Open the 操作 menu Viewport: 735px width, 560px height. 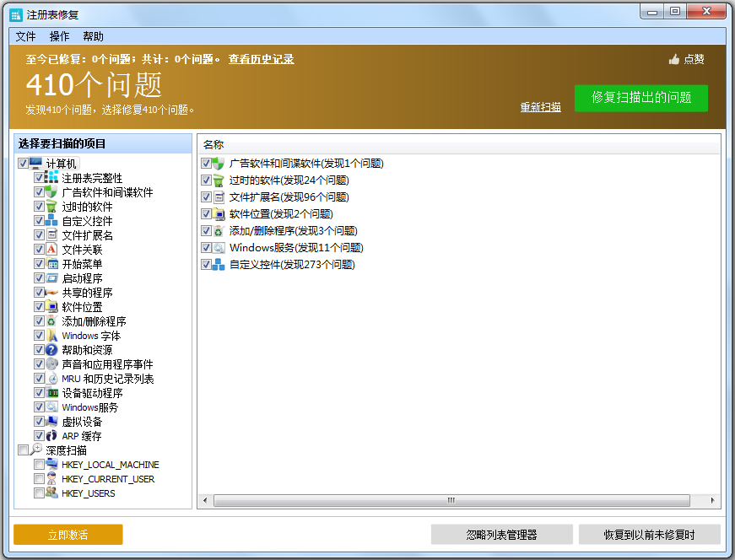pyautogui.click(x=58, y=35)
